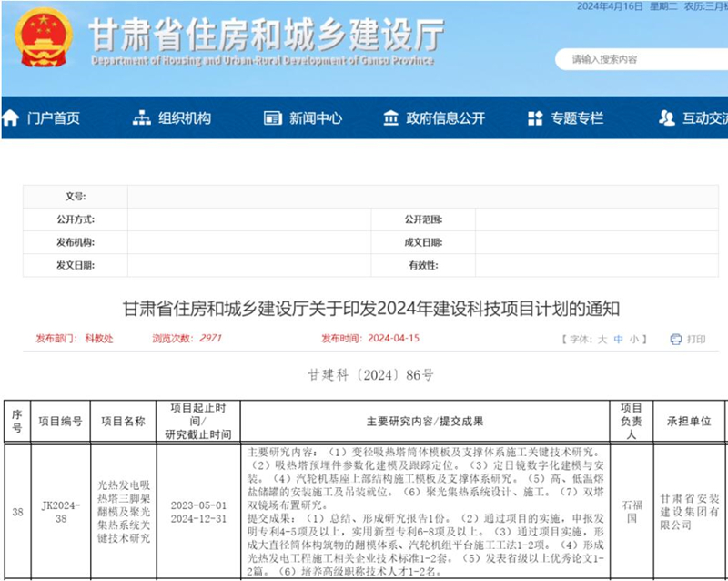
Task: Click the org-chart icon beside 组织机构
Action: pos(141,118)
